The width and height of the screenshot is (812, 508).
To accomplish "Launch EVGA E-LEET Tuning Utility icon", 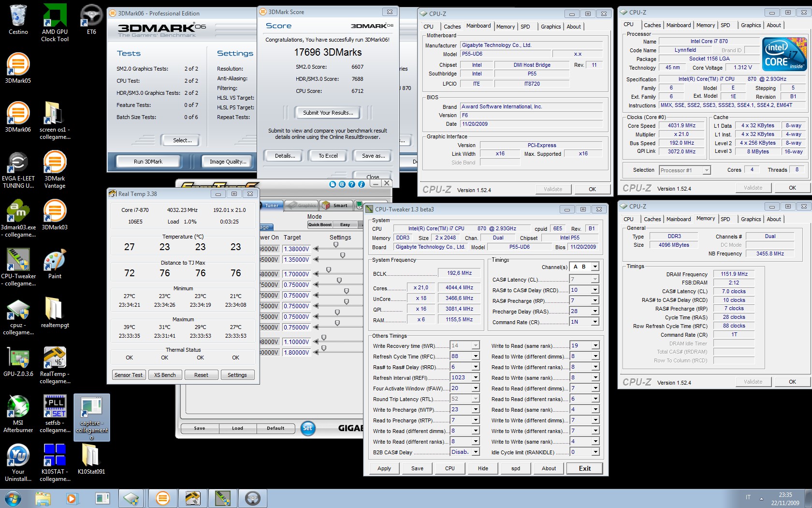I will tap(18, 170).
